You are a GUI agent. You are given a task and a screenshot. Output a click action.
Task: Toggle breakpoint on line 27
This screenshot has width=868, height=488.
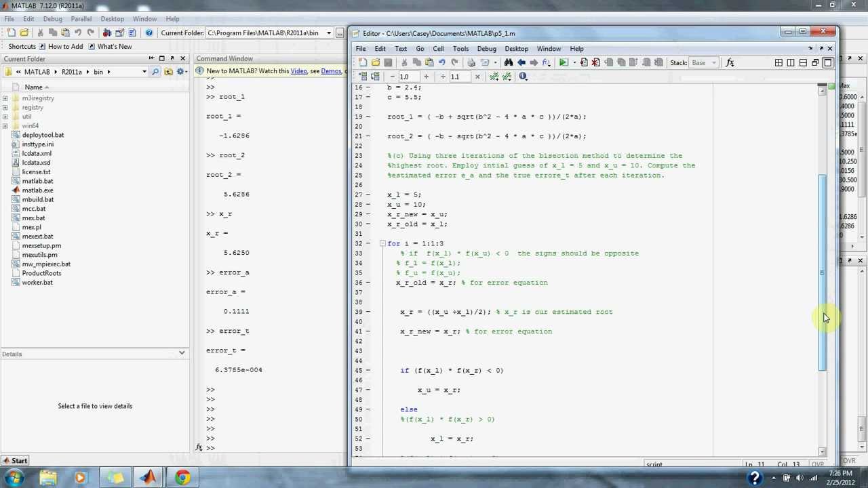point(368,195)
